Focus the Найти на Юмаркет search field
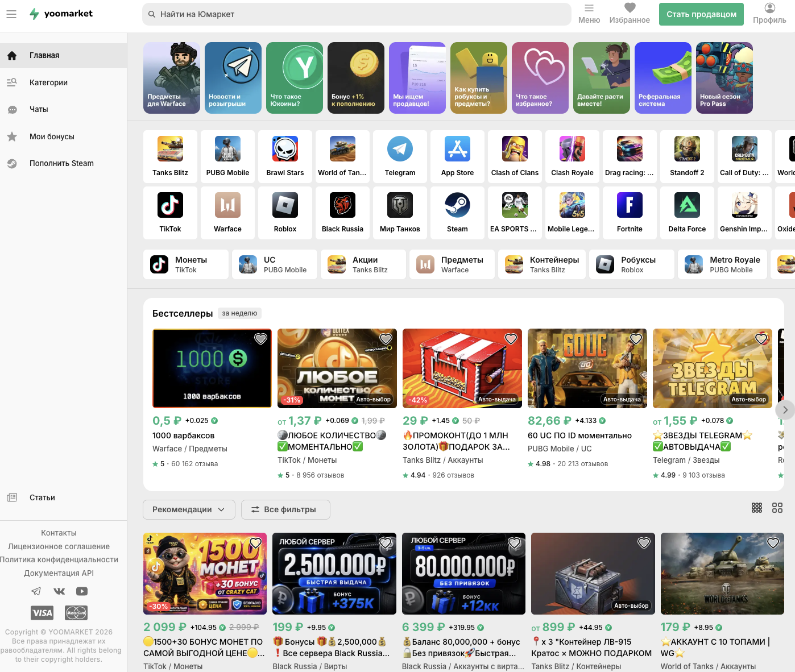 click(357, 14)
